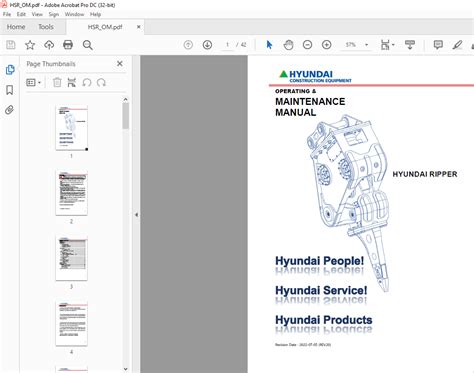Toggle the Page Thumbnails sidebar icon
Image resolution: width=474 pixels, height=373 pixels.
pyautogui.click(x=10, y=69)
